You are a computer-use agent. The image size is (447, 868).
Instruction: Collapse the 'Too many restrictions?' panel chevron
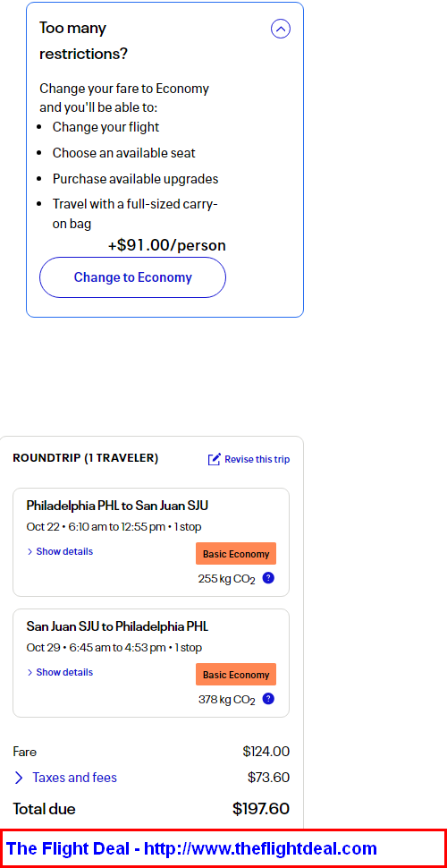(281, 29)
